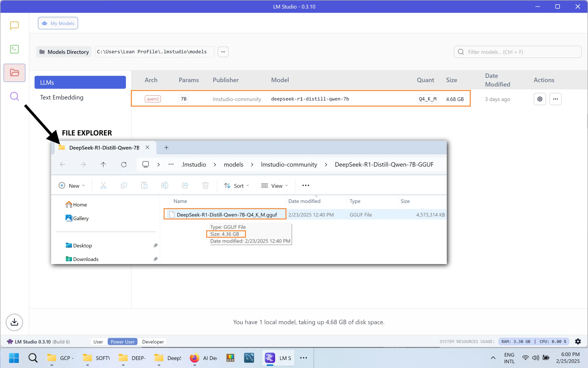Sort File Explorer by Name column
This screenshot has width=588, height=368.
pos(180,201)
